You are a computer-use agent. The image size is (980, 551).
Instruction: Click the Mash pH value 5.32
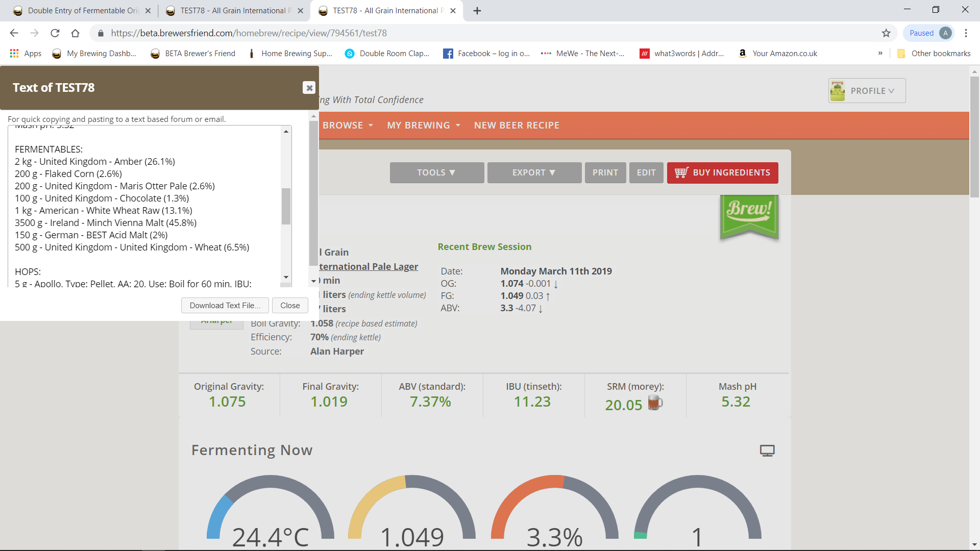point(736,402)
